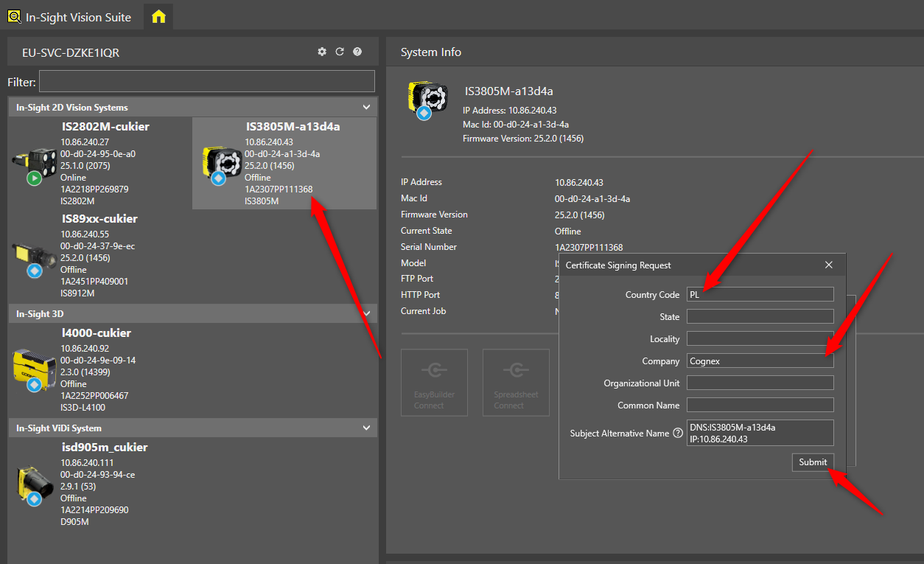This screenshot has width=924, height=564.
Task: Click the EU-SVC-DZKE1IQR panel title
Action: pyautogui.click(x=71, y=53)
